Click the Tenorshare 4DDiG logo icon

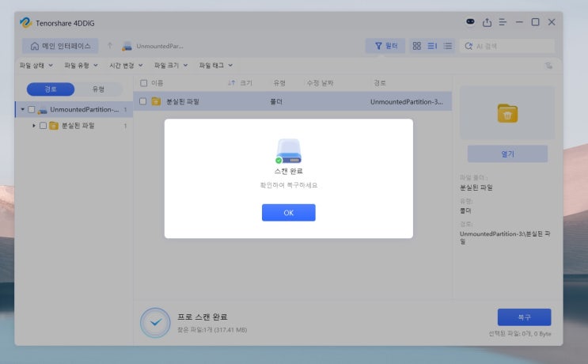(25, 23)
